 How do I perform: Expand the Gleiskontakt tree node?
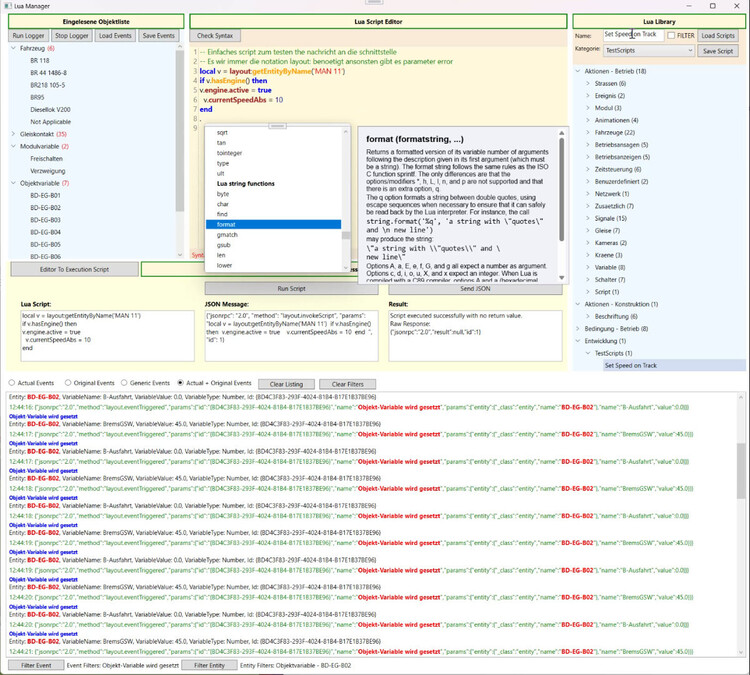(x=13, y=134)
